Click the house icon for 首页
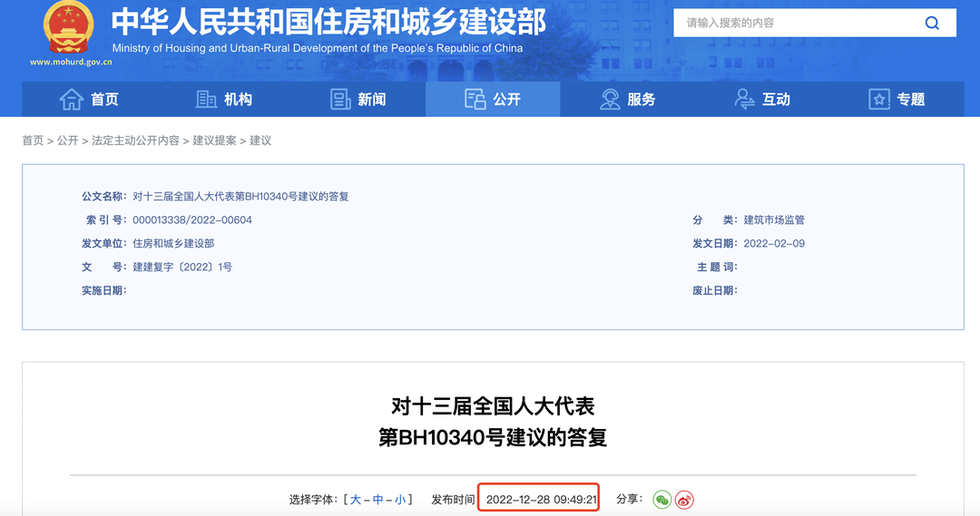 point(71,100)
